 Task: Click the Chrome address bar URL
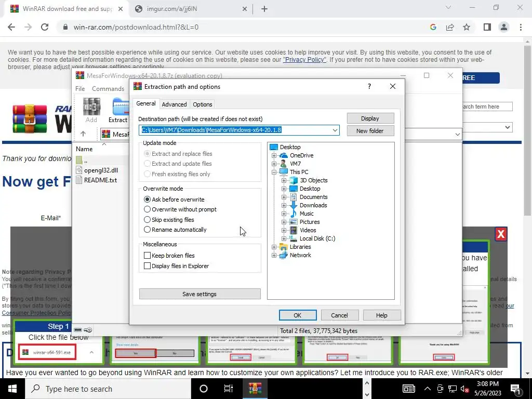tap(136, 27)
